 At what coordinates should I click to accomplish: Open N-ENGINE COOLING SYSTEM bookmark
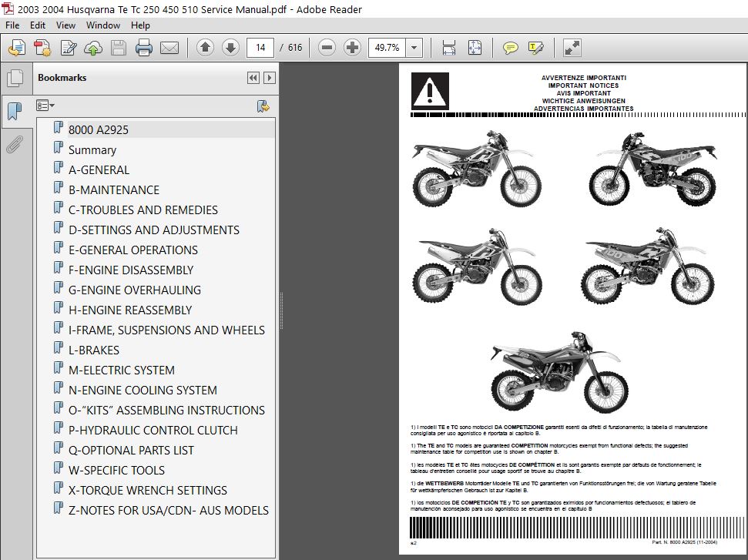pos(143,391)
